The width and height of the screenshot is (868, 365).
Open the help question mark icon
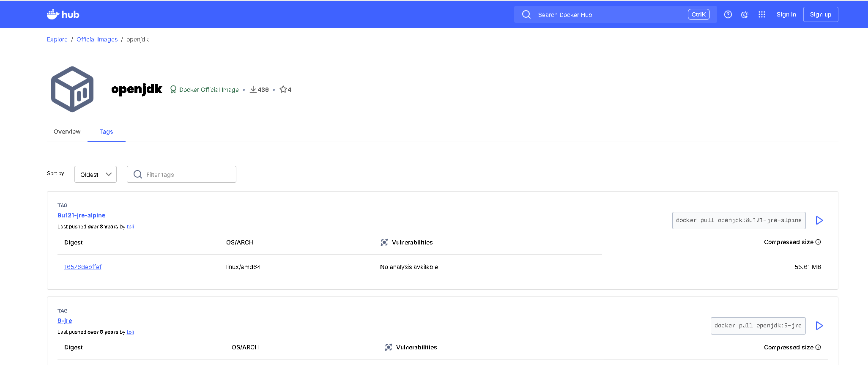point(728,14)
